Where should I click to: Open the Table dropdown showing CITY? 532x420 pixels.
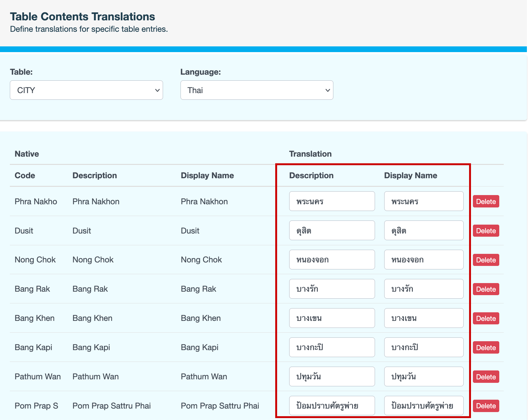click(x=86, y=90)
